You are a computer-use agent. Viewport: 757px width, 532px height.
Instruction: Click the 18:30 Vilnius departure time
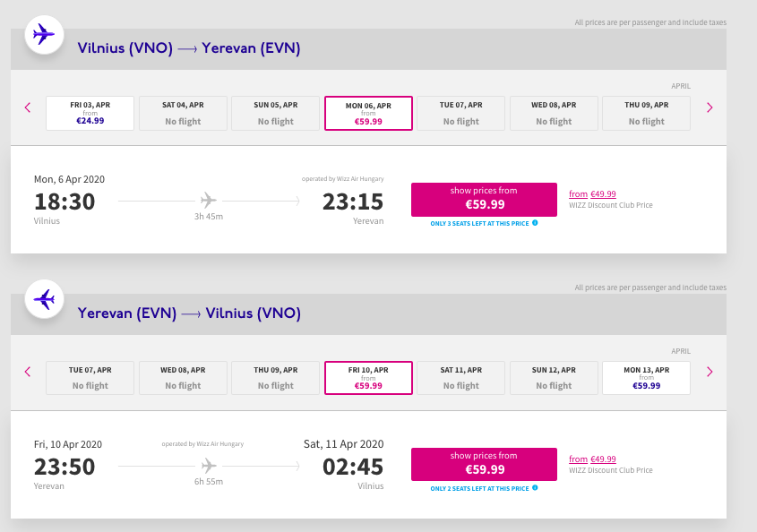coord(65,202)
